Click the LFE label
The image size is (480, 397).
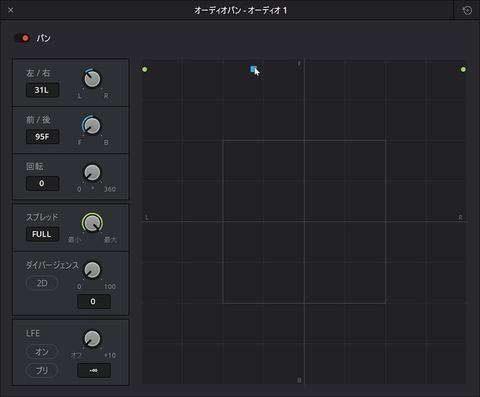pos(33,333)
